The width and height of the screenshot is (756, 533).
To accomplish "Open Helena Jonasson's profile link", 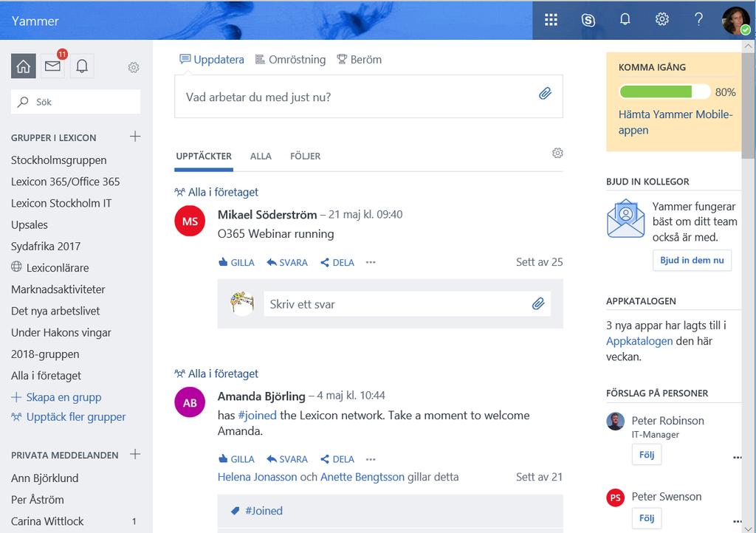I will click(x=257, y=477).
